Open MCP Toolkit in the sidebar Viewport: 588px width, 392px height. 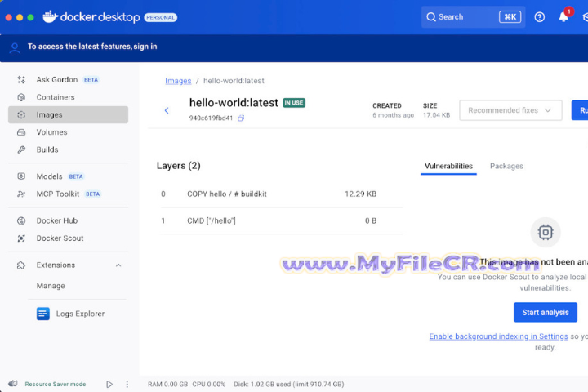coord(69,194)
